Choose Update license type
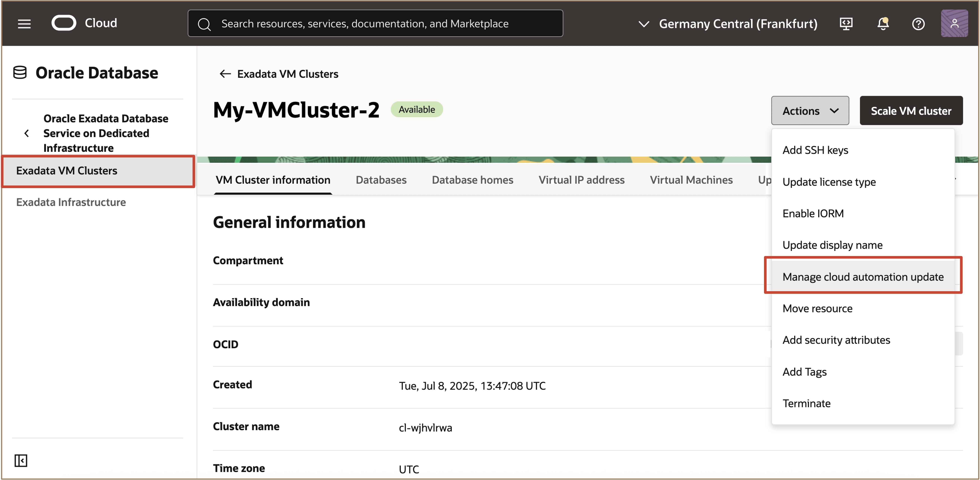 862,182
